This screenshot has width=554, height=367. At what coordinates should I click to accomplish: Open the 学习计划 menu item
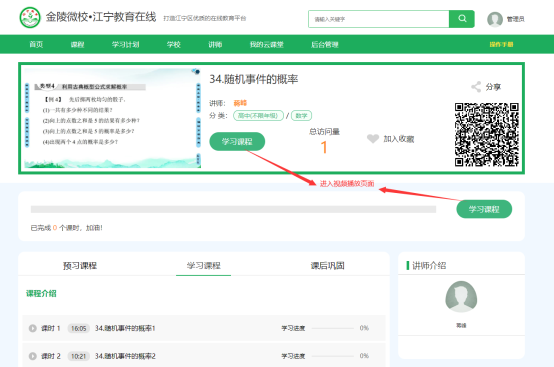click(125, 45)
